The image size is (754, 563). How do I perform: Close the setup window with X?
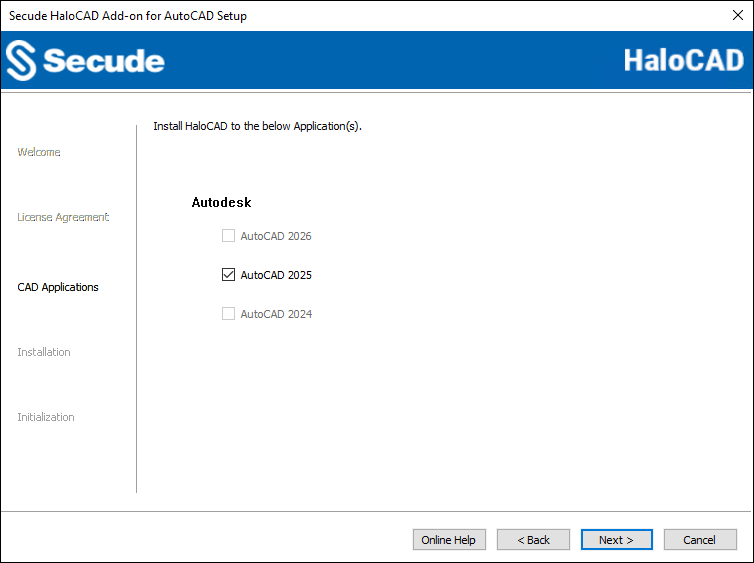738,15
